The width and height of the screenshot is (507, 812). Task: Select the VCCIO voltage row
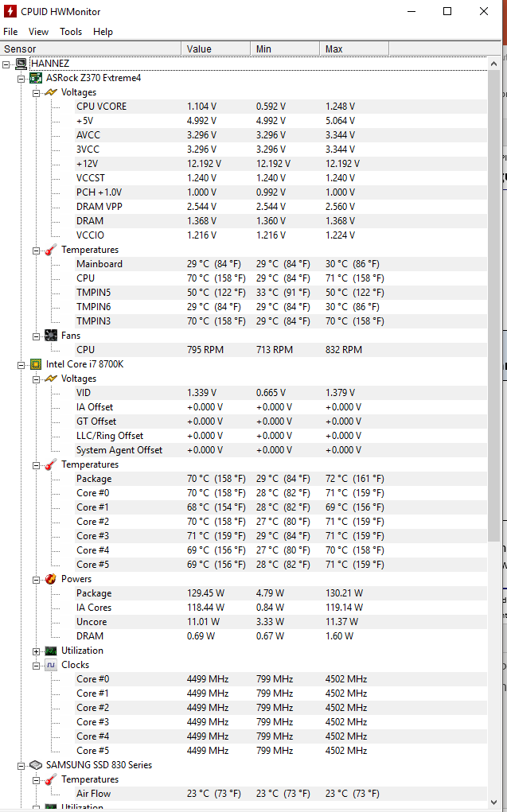[x=280, y=235]
